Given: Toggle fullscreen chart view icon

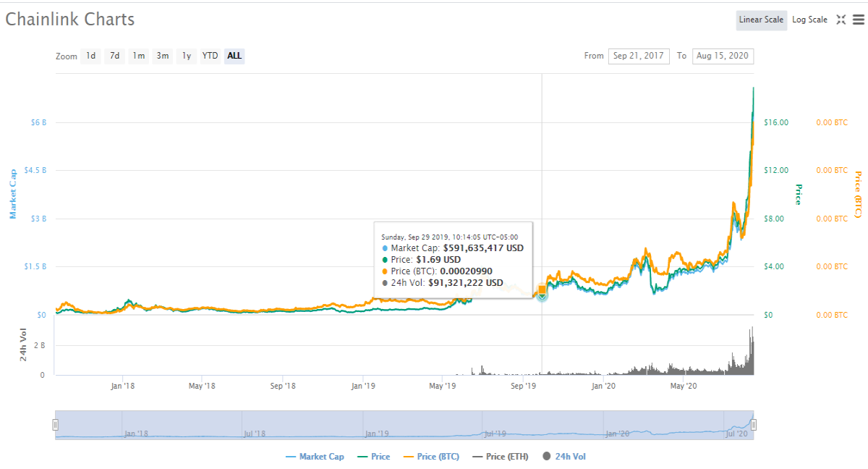Looking at the screenshot, I should (841, 20).
